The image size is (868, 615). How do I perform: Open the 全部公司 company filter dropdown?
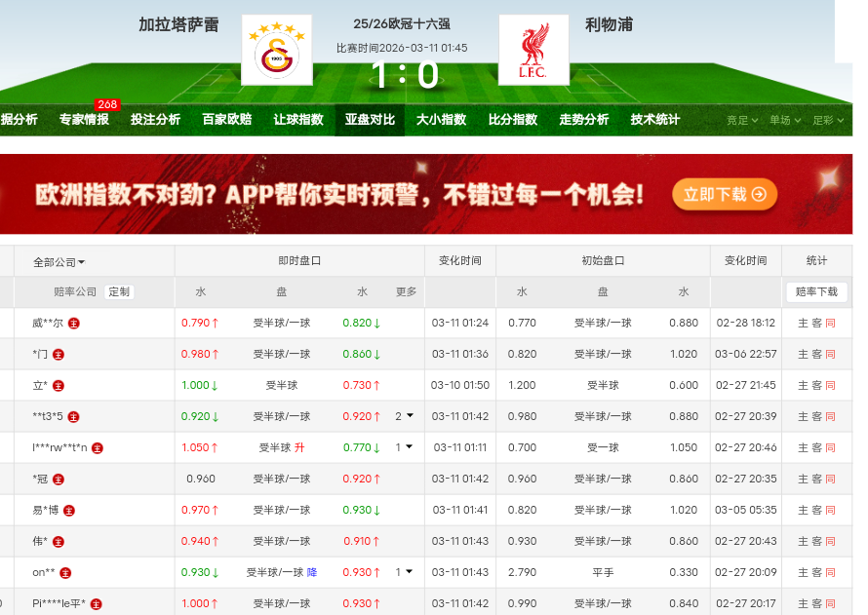coord(59,261)
